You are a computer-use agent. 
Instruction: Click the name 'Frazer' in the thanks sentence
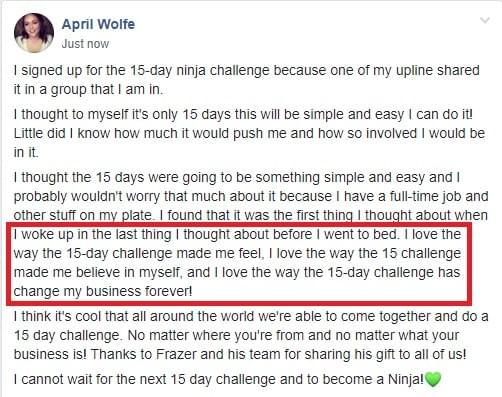[x=176, y=354]
